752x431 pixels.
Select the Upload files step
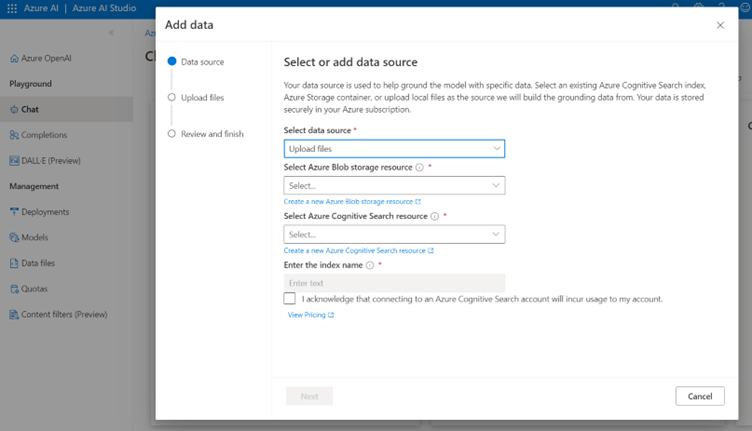196,98
